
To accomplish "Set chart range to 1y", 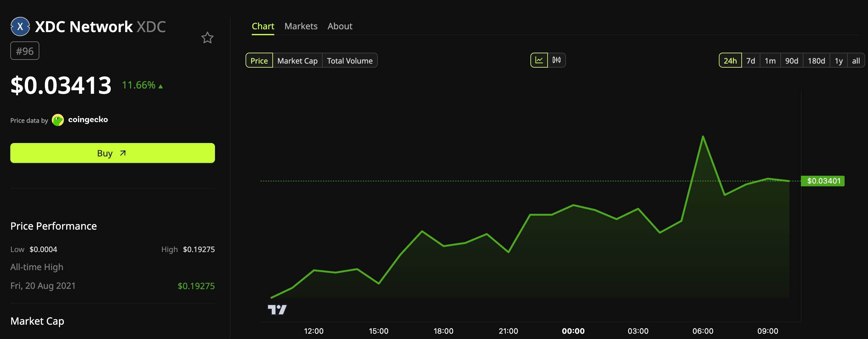I will point(839,60).
